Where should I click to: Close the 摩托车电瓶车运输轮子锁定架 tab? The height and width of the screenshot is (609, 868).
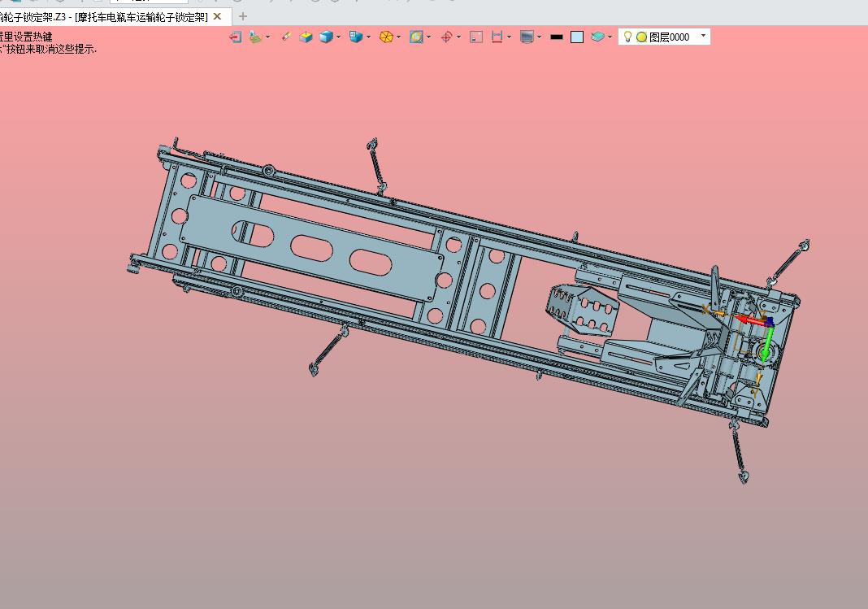[218, 16]
